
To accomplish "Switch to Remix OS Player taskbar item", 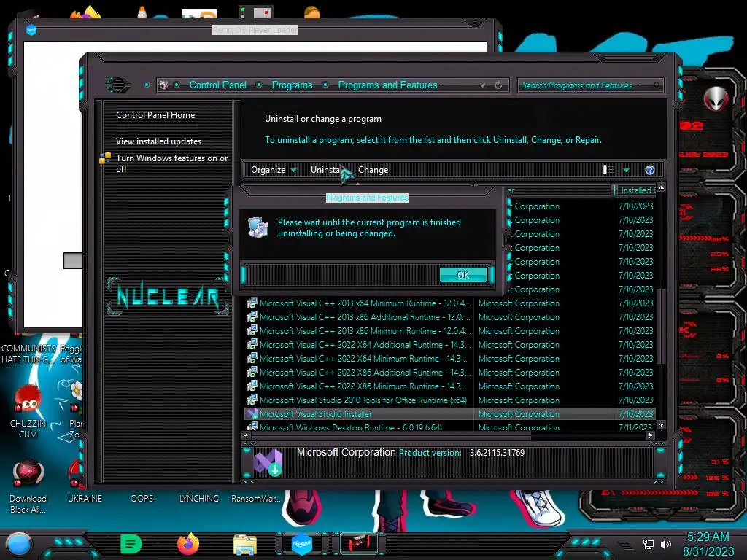I will (x=301, y=544).
